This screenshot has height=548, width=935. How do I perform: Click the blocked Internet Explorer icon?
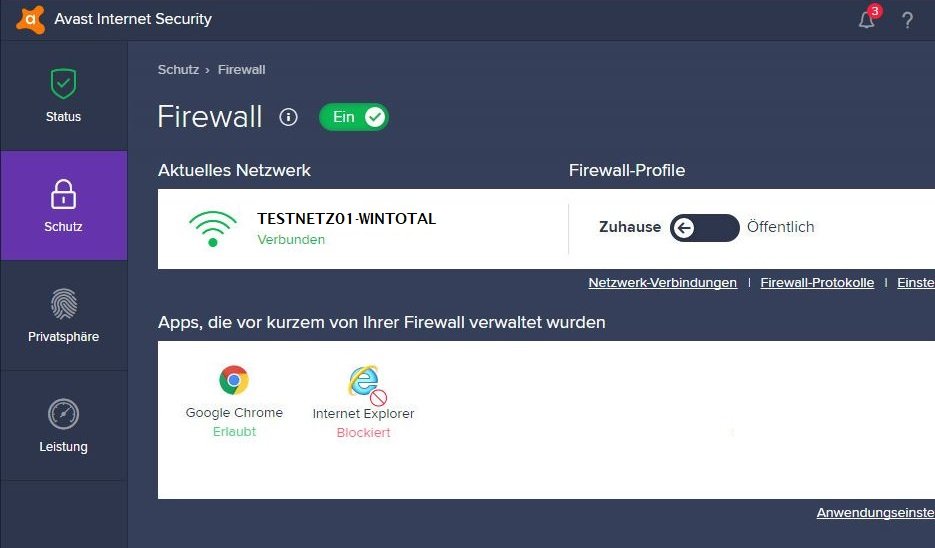coord(366,383)
